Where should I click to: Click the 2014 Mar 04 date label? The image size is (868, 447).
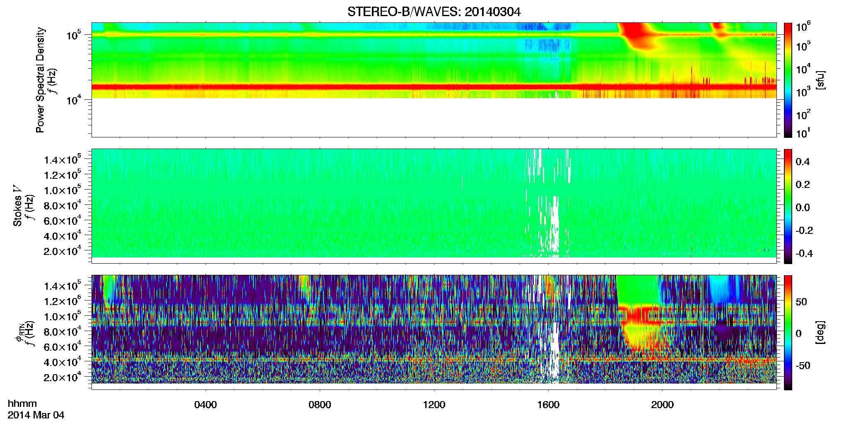(36, 415)
